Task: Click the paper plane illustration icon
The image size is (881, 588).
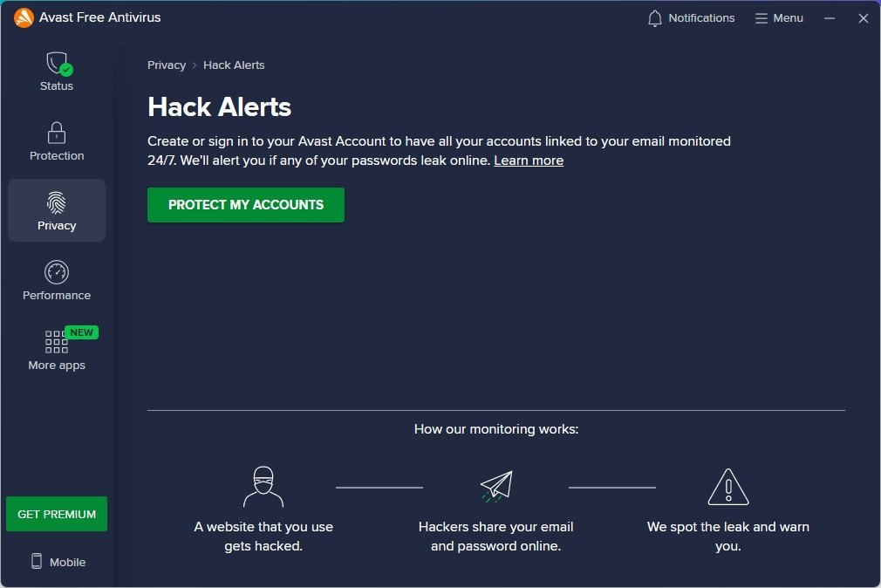Action: (496, 486)
